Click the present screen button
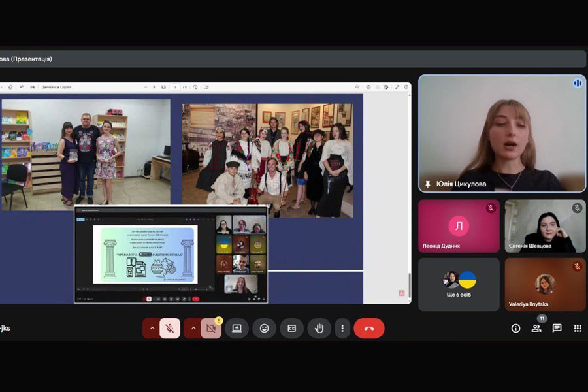 click(x=237, y=328)
